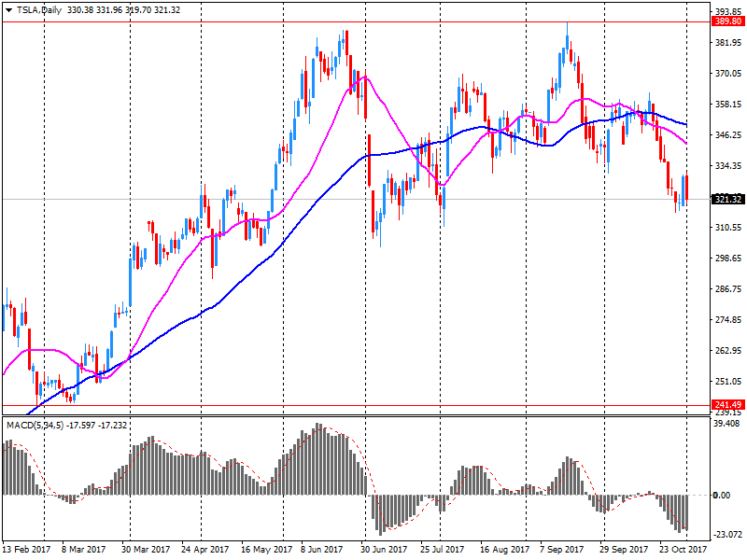Select the 29 Sep 2017 date label
The height and width of the screenshot is (560, 747).
click(x=624, y=549)
